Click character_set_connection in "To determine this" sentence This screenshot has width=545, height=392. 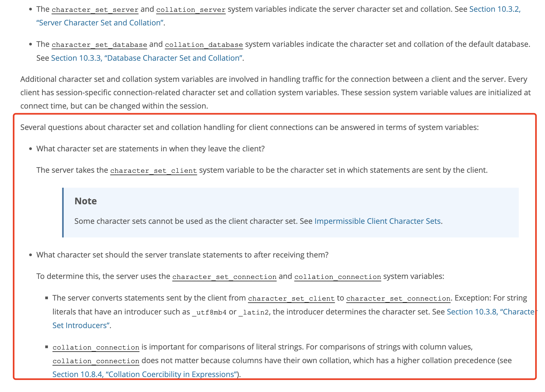click(224, 277)
